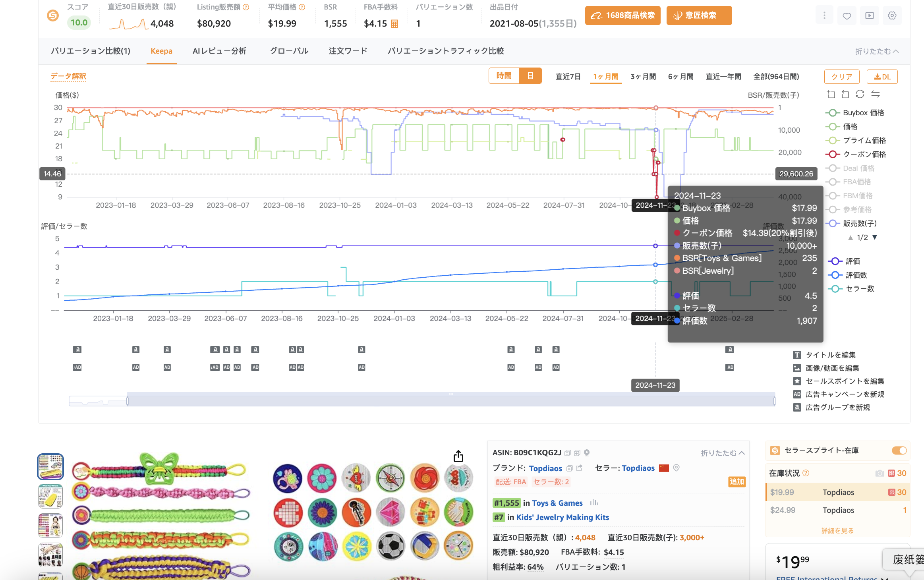Enable Deal 価格 legend series

tap(850, 168)
